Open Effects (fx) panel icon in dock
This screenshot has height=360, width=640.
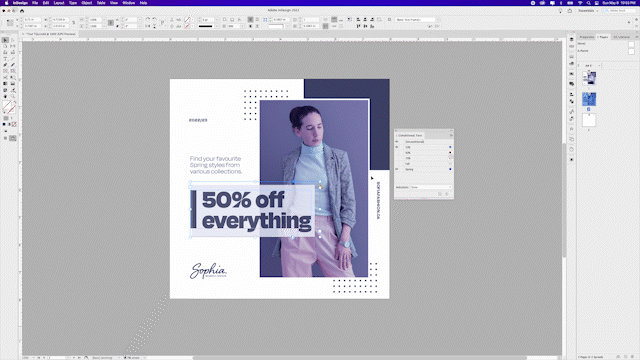point(572,129)
